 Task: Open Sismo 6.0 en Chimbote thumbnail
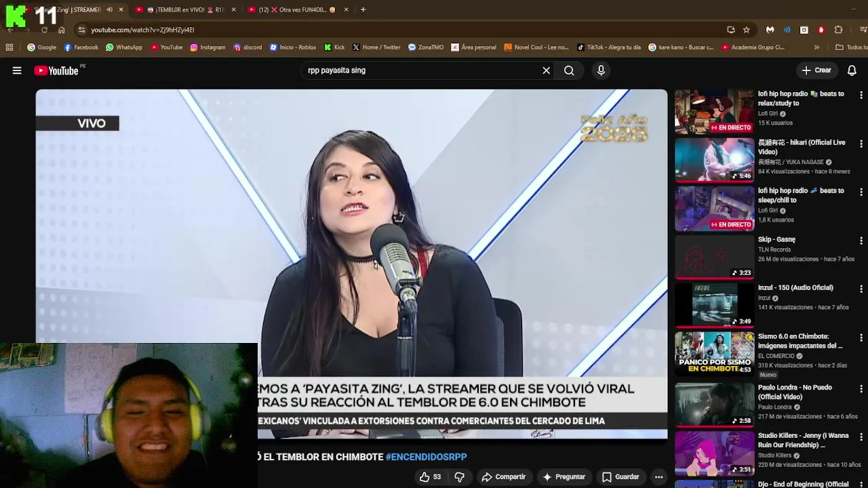click(x=714, y=354)
